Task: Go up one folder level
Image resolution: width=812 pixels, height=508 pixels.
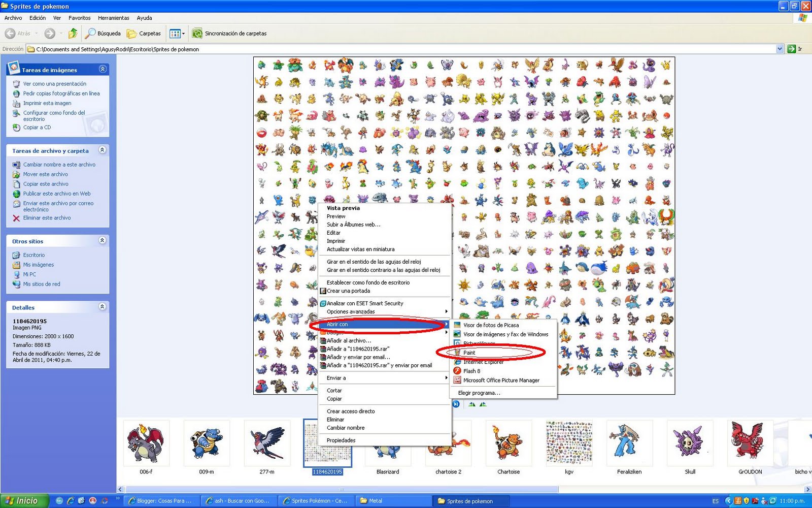Action: click(73, 34)
